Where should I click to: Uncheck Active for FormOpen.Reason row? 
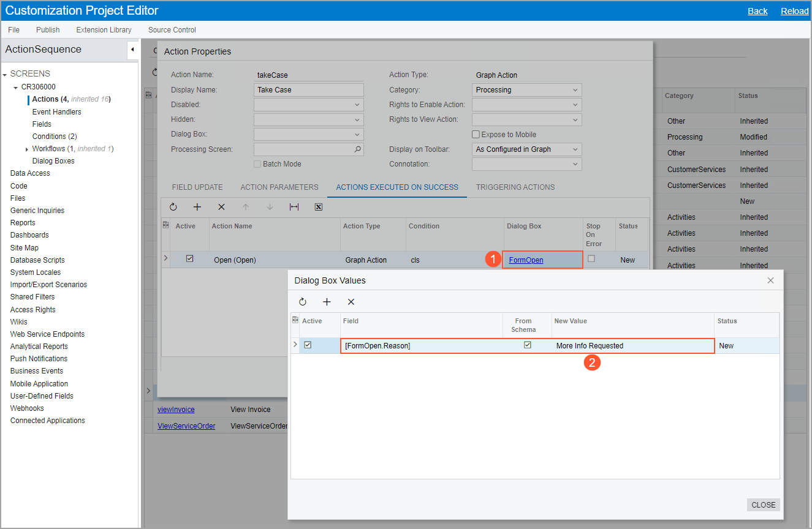[308, 345]
